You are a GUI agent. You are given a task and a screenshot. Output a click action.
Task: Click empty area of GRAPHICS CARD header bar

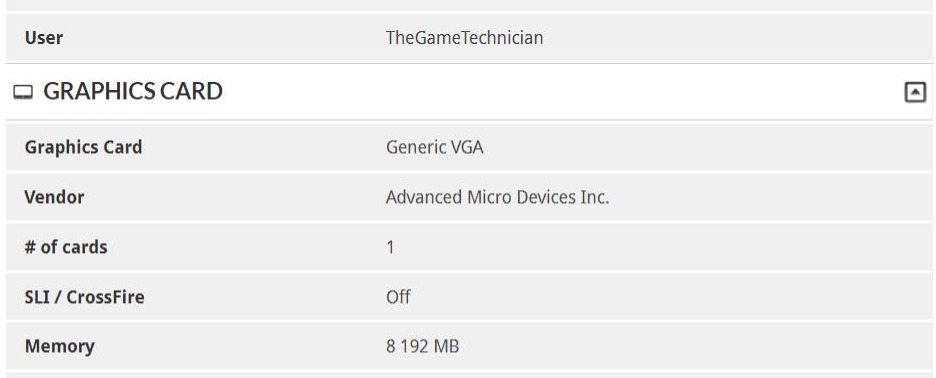561,91
